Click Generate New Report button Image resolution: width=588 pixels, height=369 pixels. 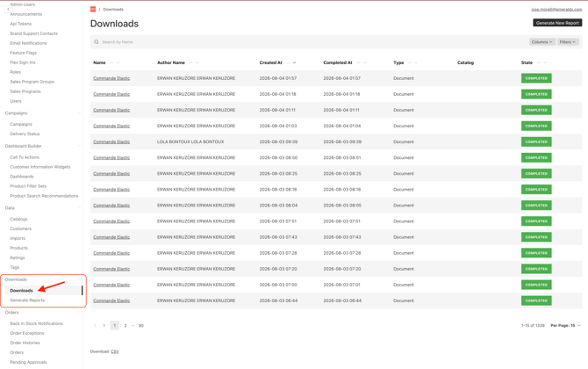point(557,23)
